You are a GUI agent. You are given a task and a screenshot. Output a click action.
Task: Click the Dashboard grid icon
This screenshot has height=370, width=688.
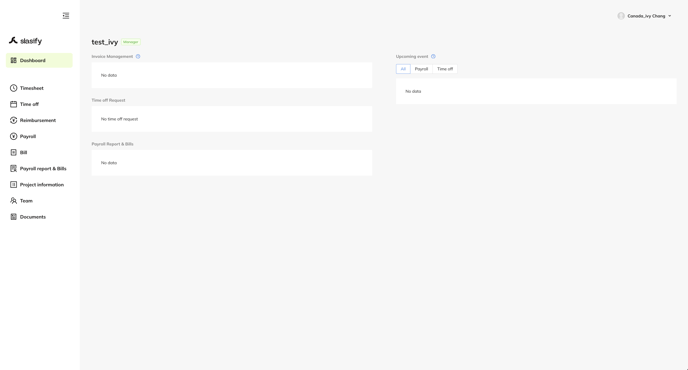14,60
